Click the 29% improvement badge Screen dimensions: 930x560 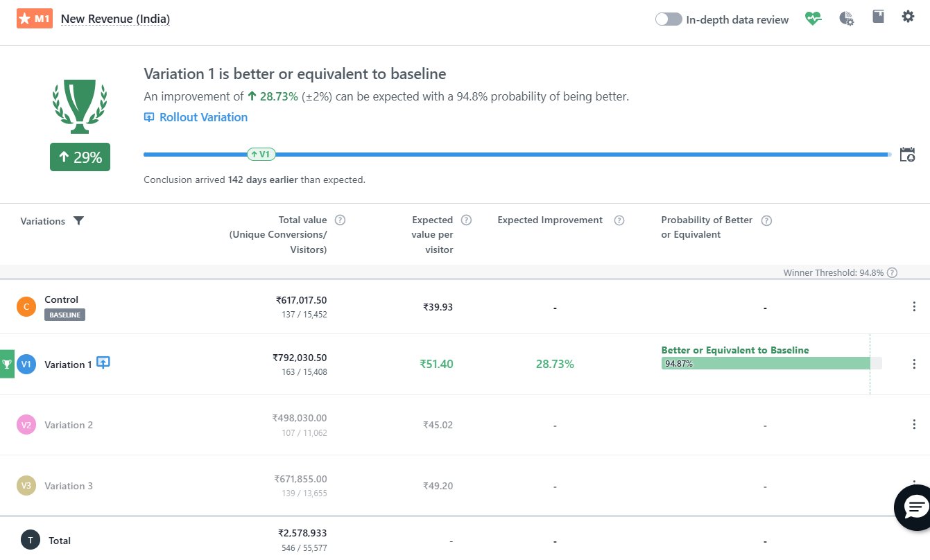(x=80, y=157)
